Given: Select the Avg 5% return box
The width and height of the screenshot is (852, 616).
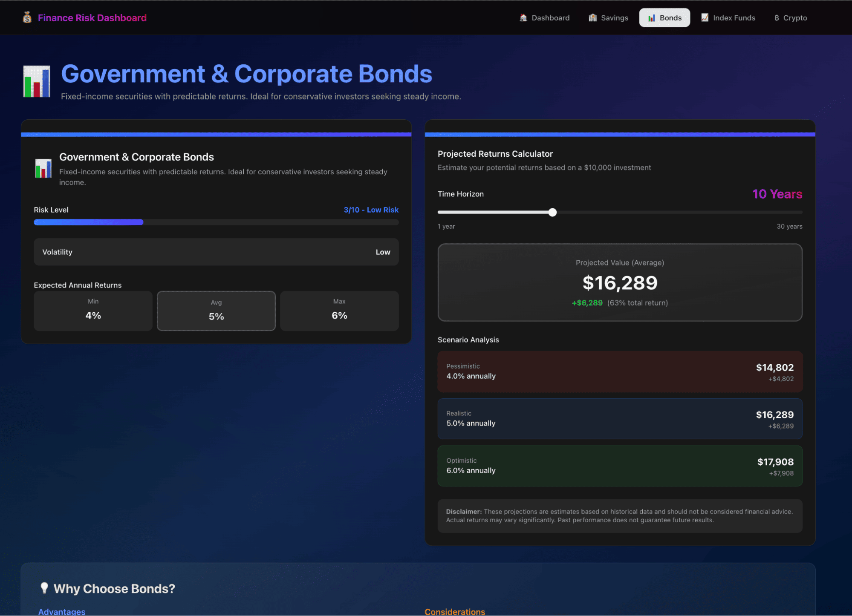Looking at the screenshot, I should coord(216,311).
